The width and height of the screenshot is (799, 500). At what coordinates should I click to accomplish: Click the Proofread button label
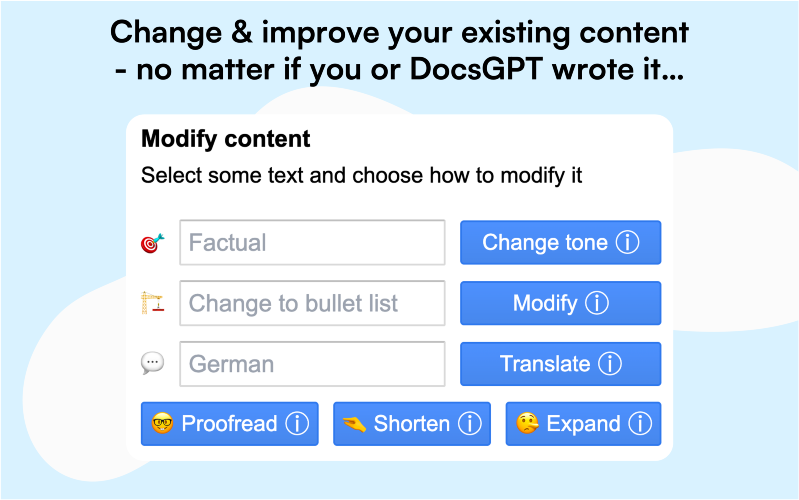coord(229,424)
